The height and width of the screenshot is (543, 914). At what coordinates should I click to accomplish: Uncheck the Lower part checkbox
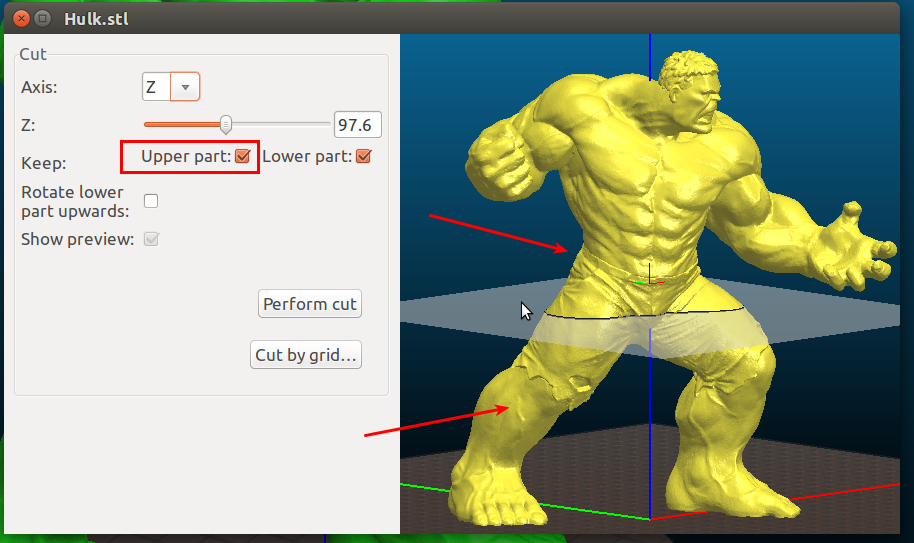[364, 156]
